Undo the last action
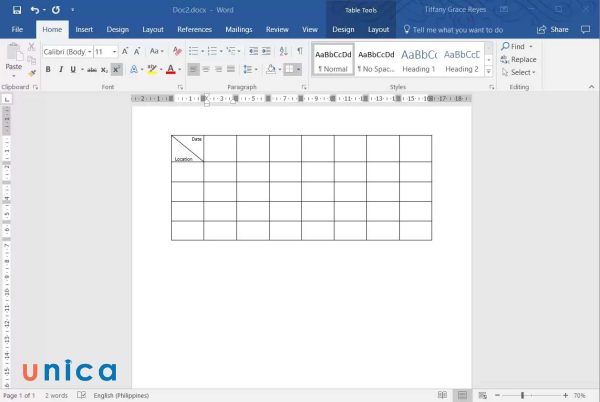 35,10
